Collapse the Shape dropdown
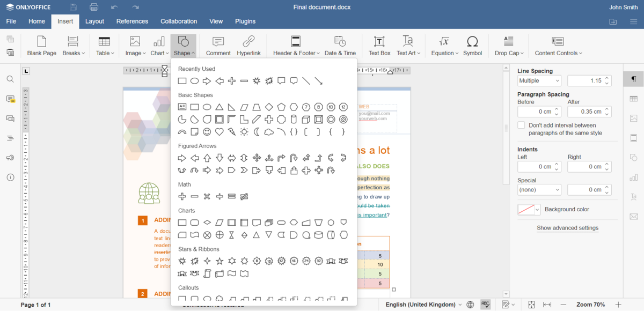The image size is (644, 311). [184, 46]
